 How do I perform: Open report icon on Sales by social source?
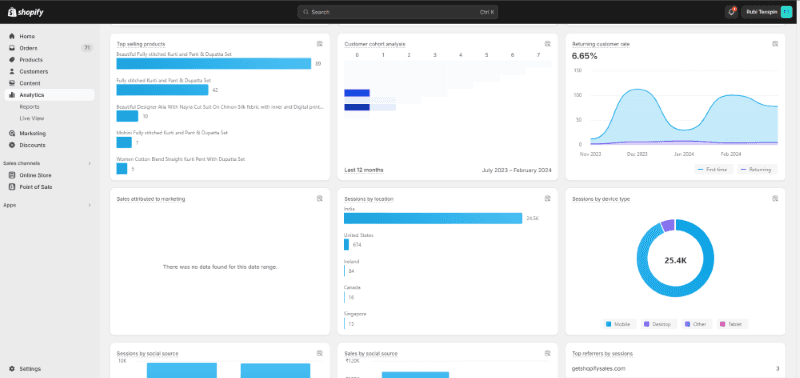(547, 353)
